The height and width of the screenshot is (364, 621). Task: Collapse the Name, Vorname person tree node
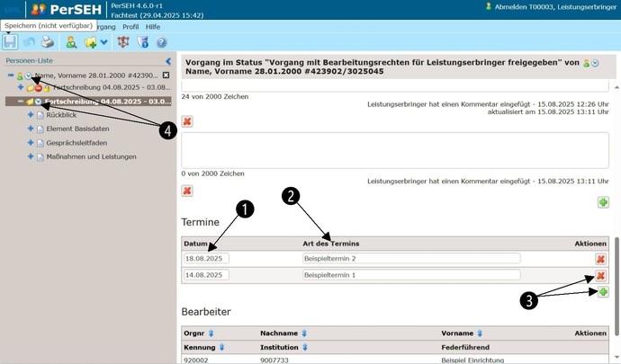[11, 75]
